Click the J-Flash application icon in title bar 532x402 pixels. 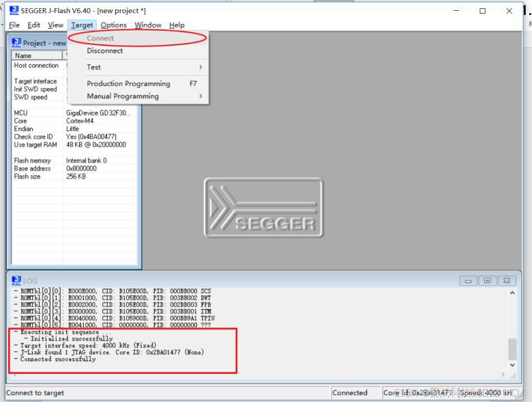14,10
